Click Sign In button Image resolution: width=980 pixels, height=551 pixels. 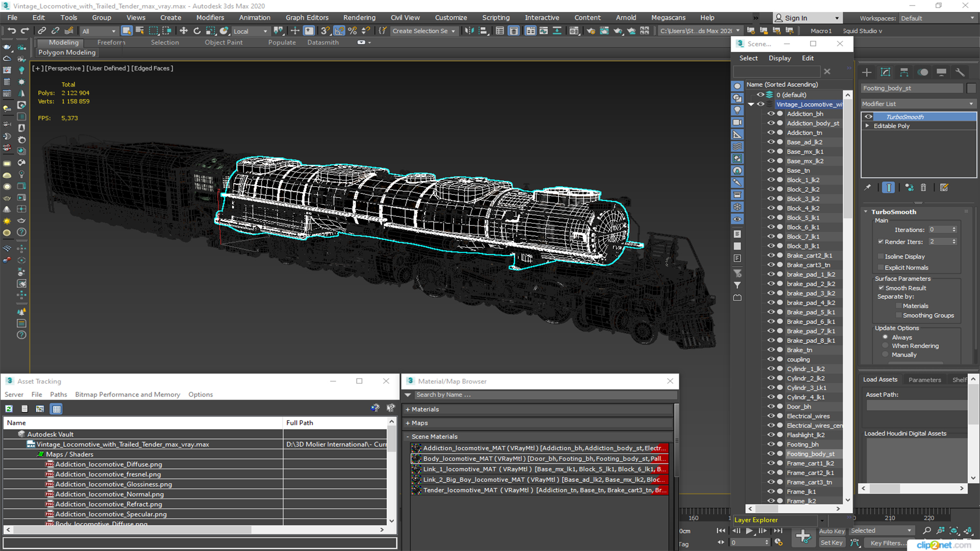point(807,18)
